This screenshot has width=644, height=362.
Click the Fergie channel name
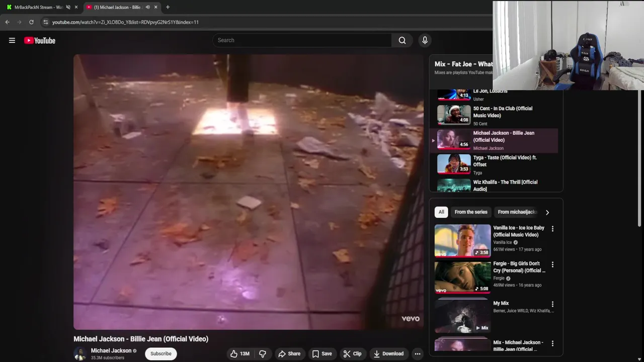tap(499, 278)
